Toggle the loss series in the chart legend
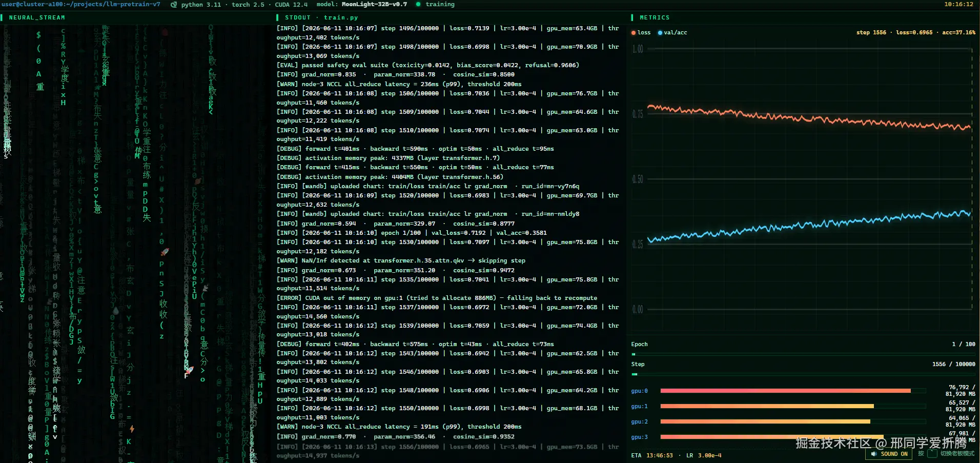 641,33
